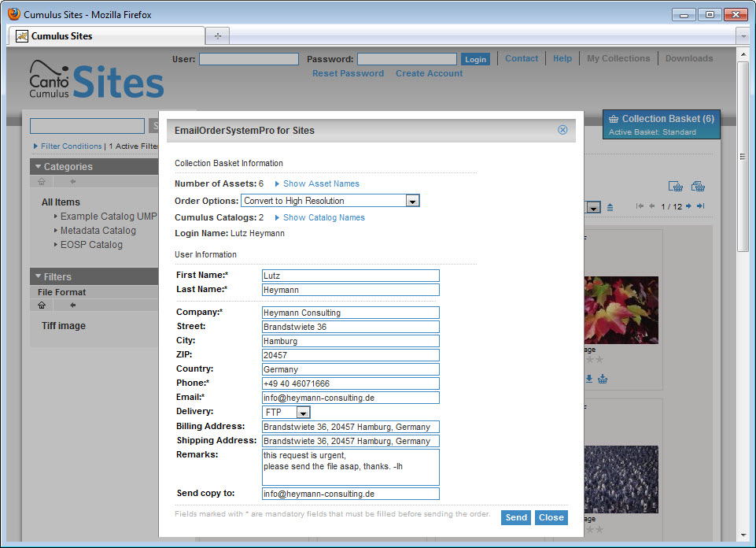This screenshot has height=548, width=756.
Task: Click the Create Account link
Action: [x=429, y=73]
